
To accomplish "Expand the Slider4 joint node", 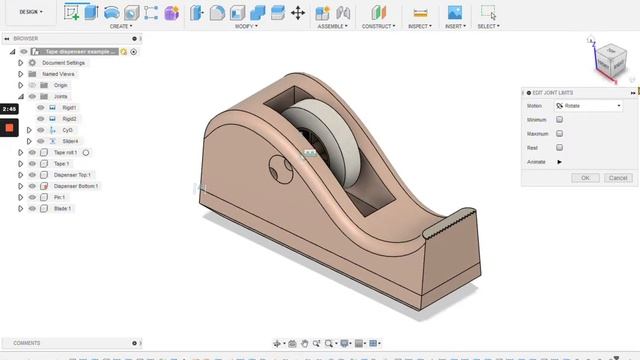I will pos(29,141).
